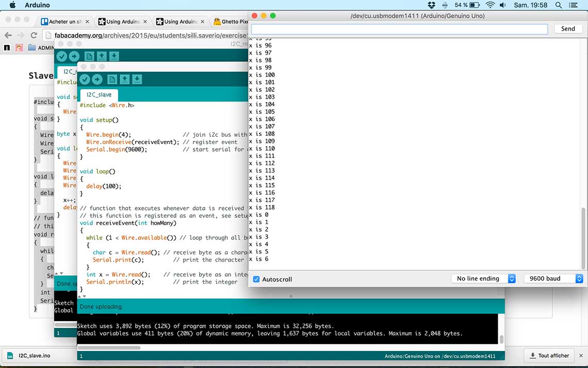588x368 pixels.
Task: Open ADMIN bookmarks folder
Action: click(x=41, y=47)
